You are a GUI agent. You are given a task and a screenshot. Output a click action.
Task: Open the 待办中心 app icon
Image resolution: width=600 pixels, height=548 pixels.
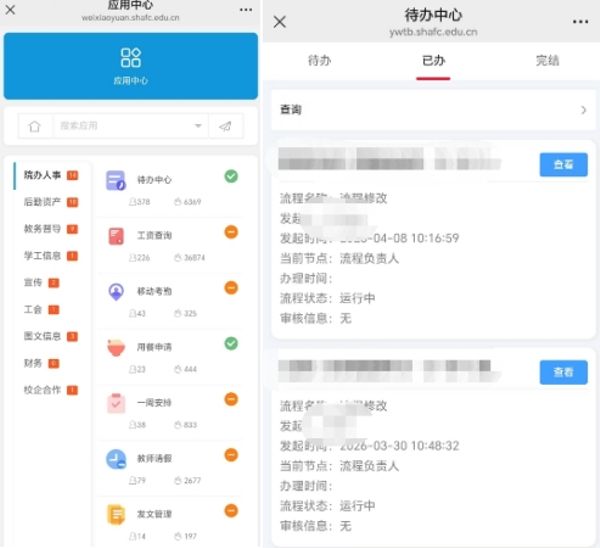point(116,181)
